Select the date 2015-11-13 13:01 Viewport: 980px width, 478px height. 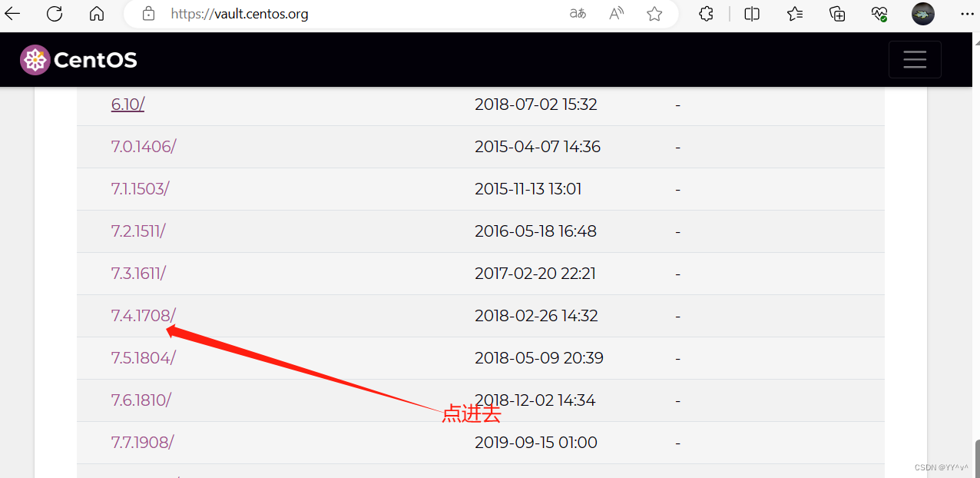click(x=528, y=189)
